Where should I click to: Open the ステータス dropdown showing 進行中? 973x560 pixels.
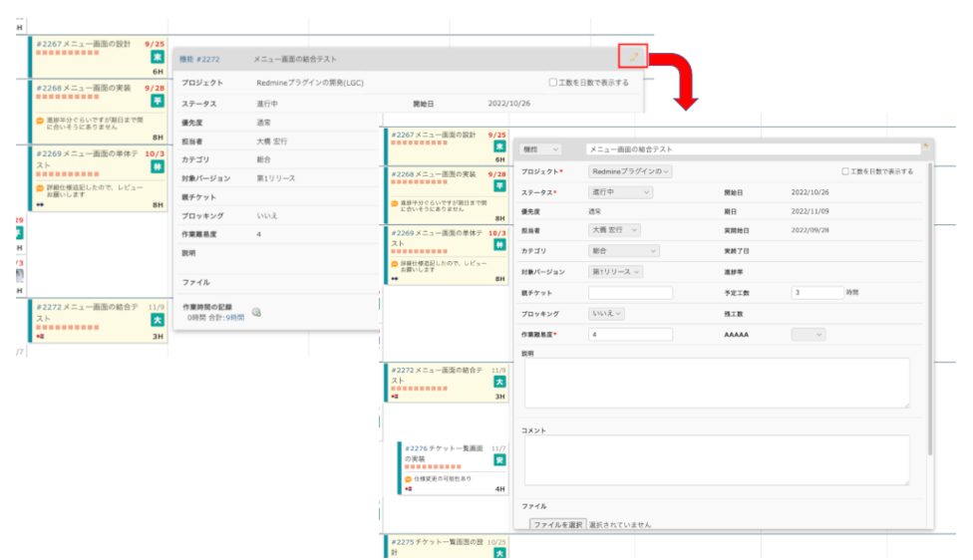point(616,191)
